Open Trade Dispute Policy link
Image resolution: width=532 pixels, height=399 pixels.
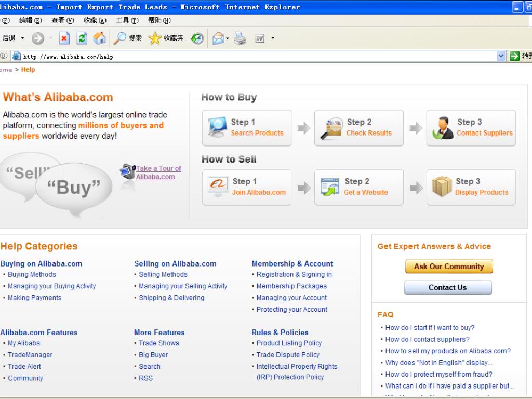pos(288,355)
